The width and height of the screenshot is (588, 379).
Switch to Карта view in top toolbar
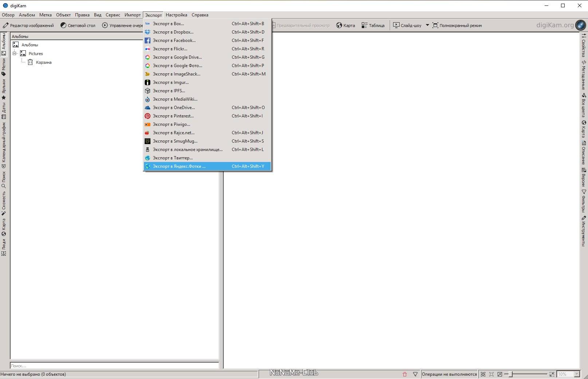345,26
